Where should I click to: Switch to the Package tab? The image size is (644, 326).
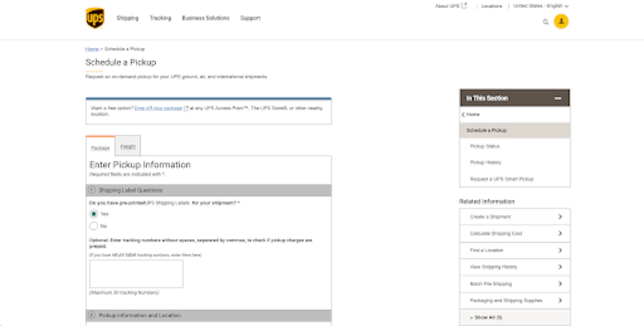pyautogui.click(x=100, y=147)
